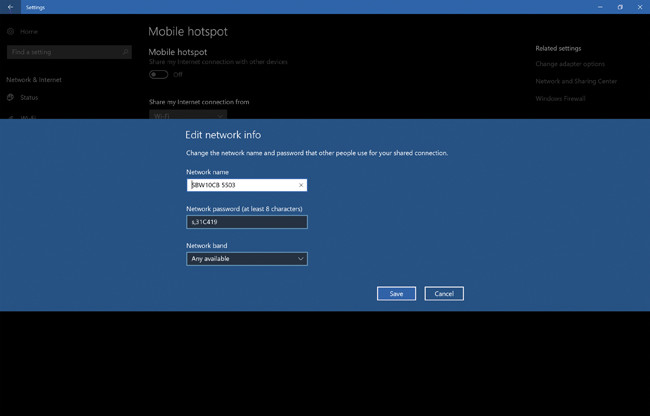Minimize the Settings window
Screen dimensions: 650x416
coord(599,7)
